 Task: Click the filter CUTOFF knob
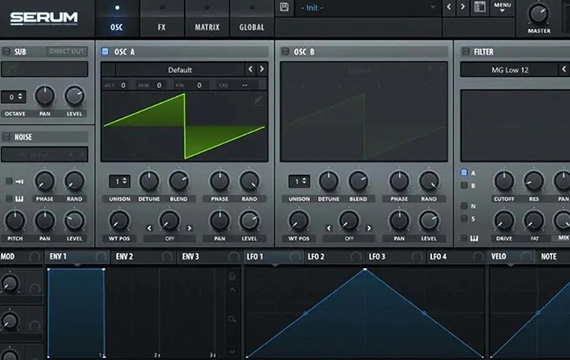pyautogui.click(x=504, y=181)
